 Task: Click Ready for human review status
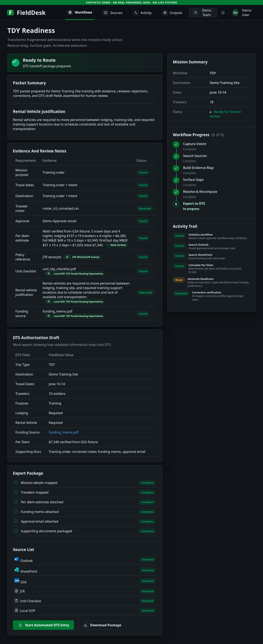point(225,114)
